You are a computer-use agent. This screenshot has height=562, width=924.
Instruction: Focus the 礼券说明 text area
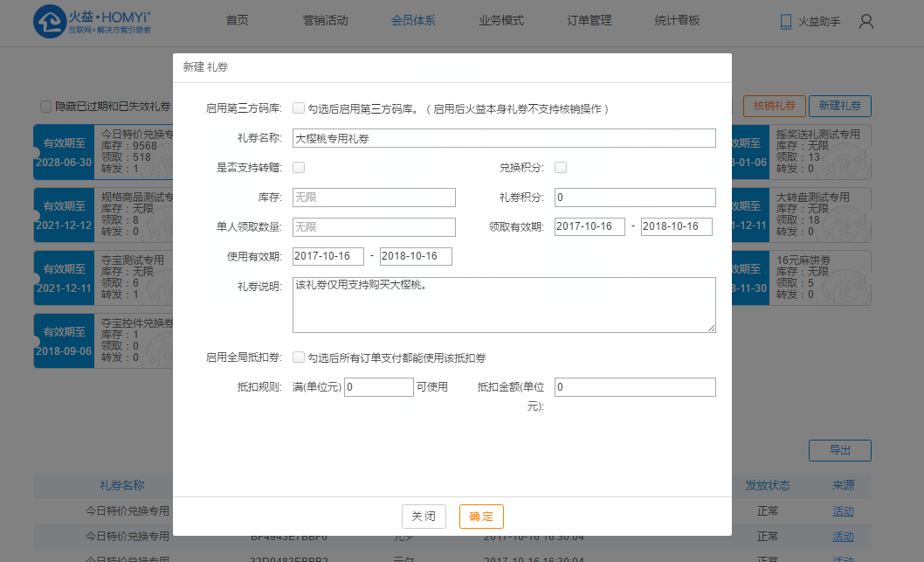(x=504, y=305)
